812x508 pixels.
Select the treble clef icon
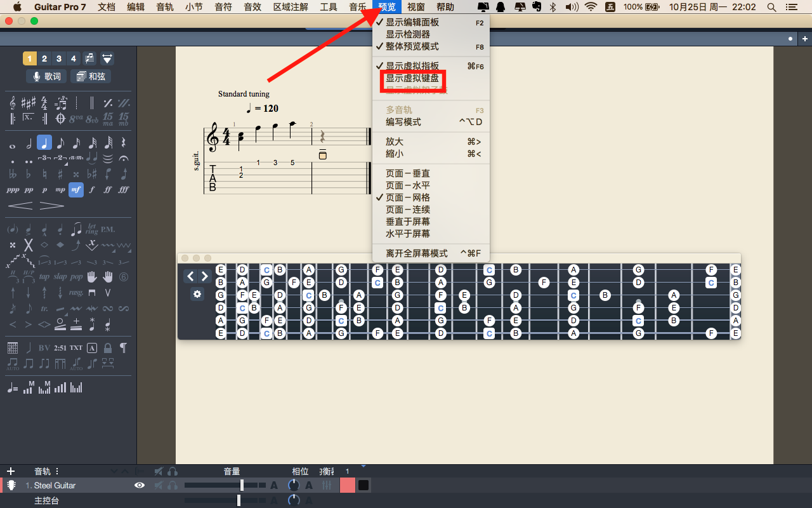13,103
